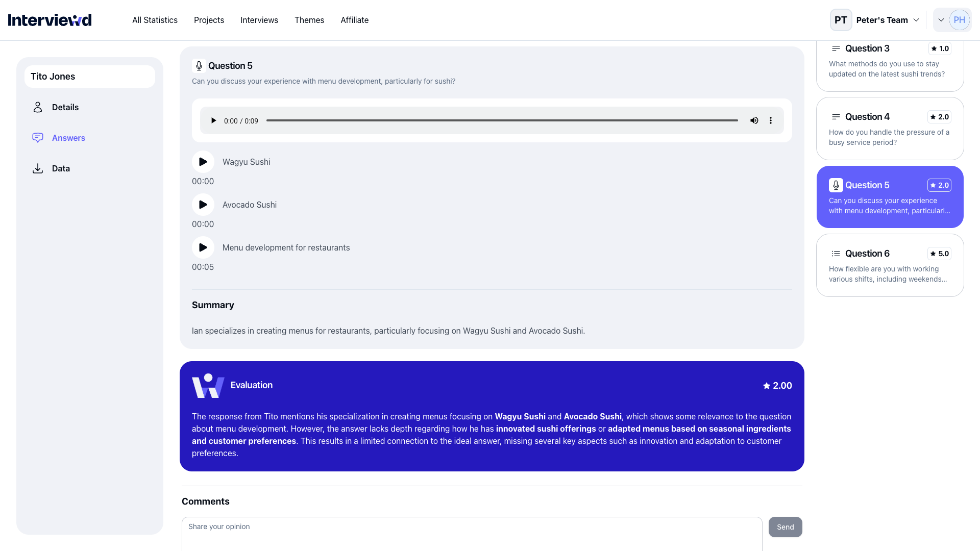This screenshot has width=980, height=551.
Task: Click the Data download icon
Action: pos(37,168)
